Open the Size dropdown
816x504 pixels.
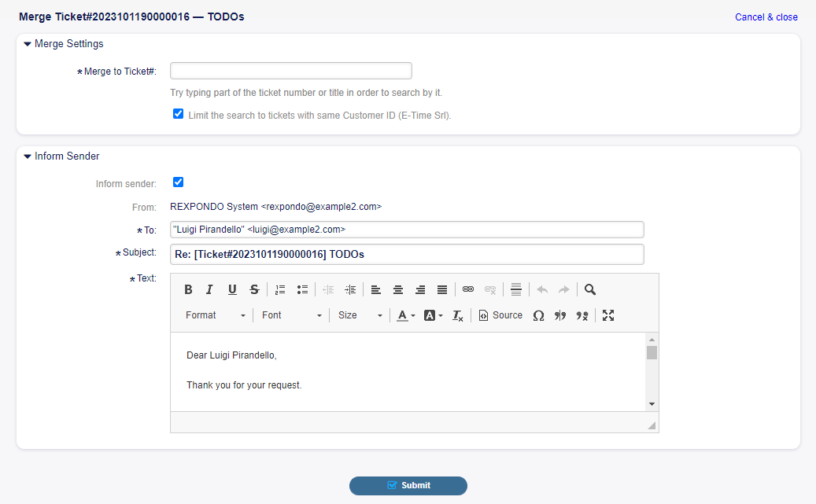coord(360,315)
